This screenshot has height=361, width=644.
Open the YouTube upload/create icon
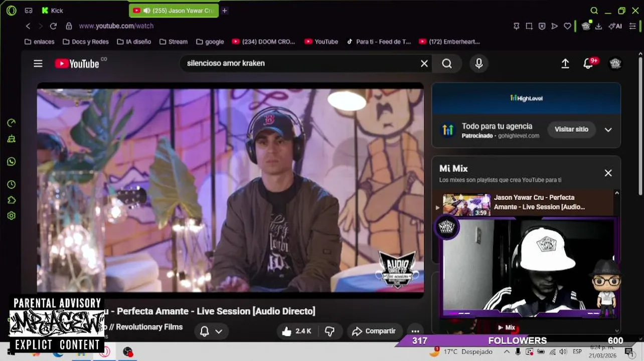coord(565,64)
